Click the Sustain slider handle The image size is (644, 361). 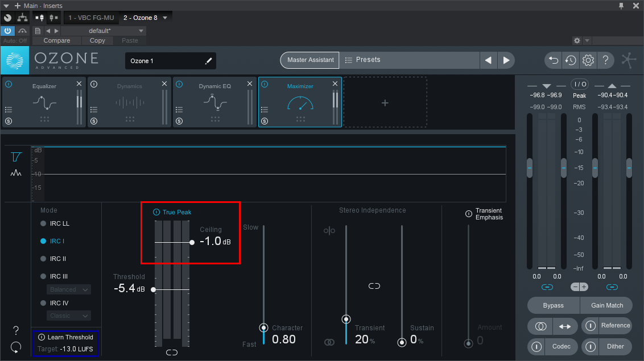(402, 343)
